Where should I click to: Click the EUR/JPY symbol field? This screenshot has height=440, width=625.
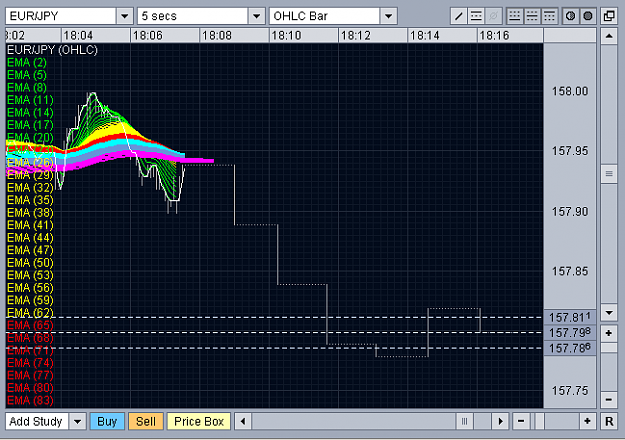[x=61, y=16]
